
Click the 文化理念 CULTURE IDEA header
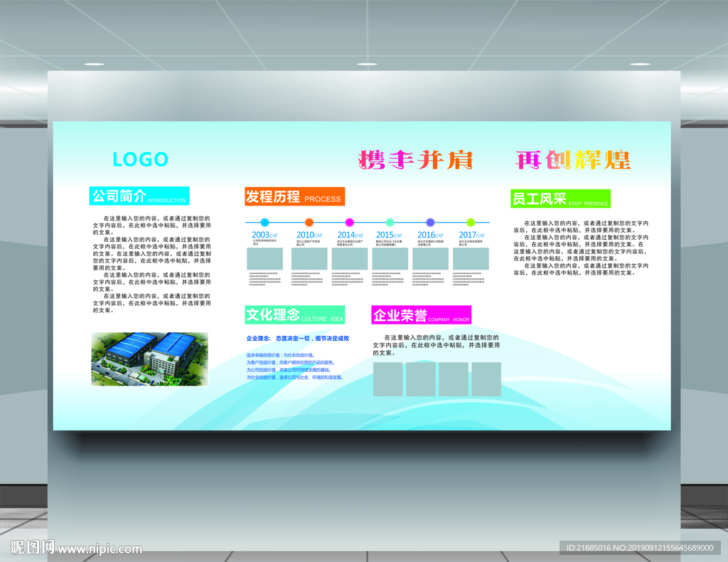pos(295,315)
